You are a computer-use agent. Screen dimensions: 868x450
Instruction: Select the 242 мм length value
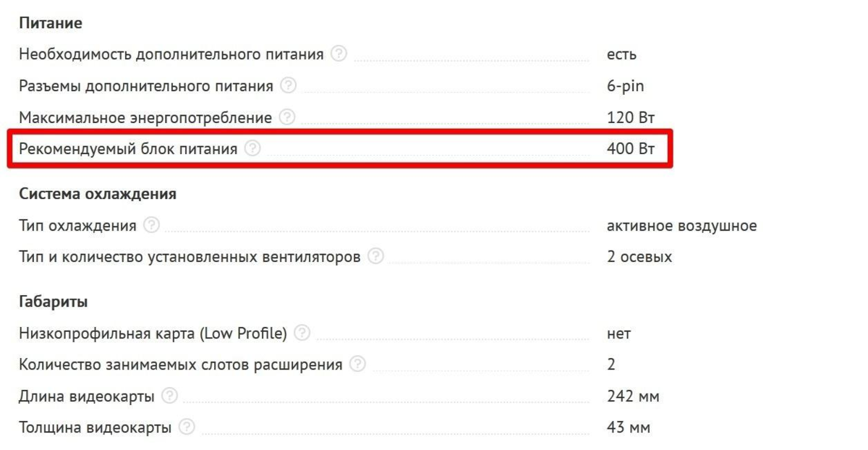coord(634,396)
